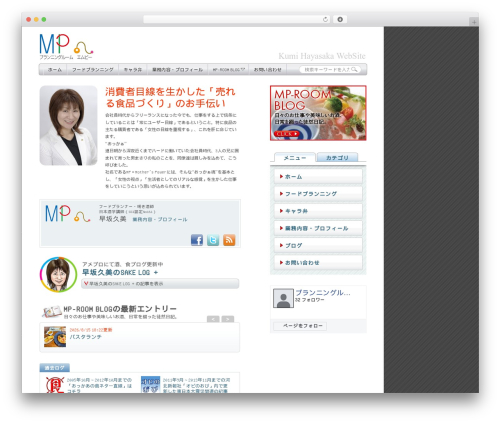Click the round caricature avatar of blog author

[x=58, y=274]
